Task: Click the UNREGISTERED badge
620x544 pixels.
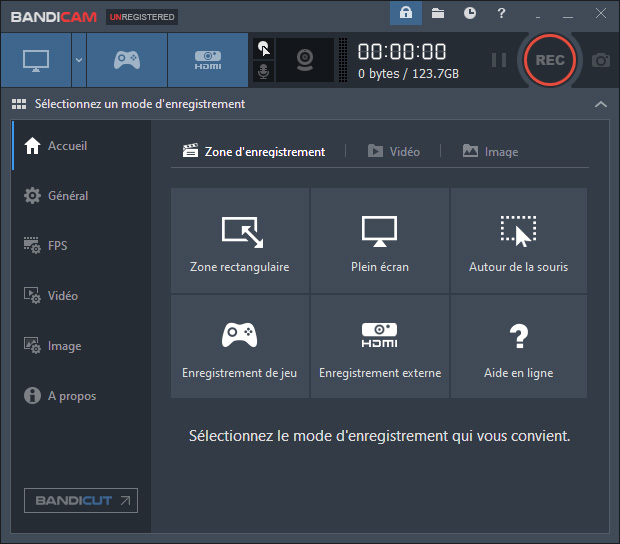Action: click(142, 17)
